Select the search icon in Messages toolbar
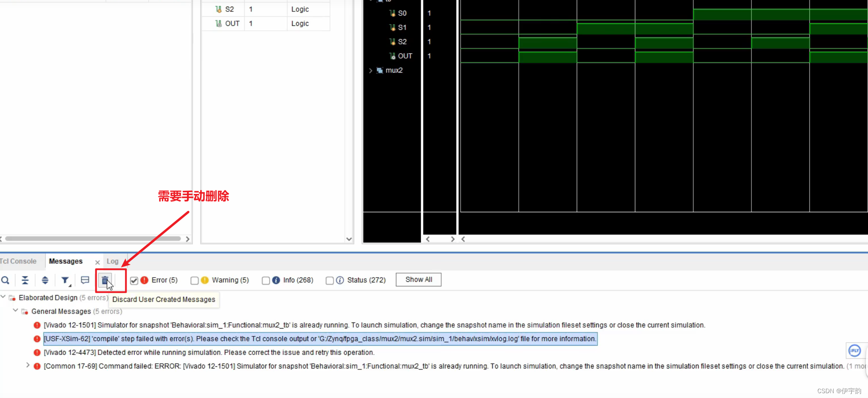The width and height of the screenshot is (868, 398). pyautogui.click(x=5, y=280)
